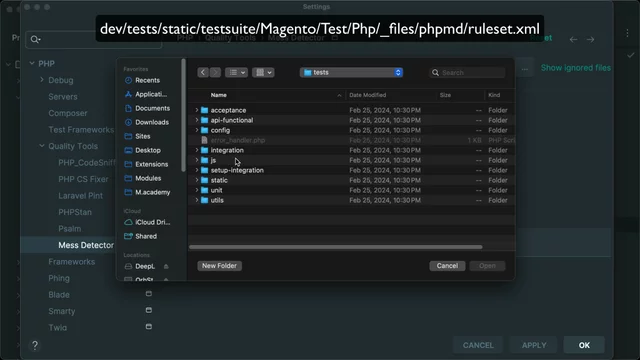Screen dimensions: 640x360
Task: Collapse Quality Tools node in Settings
Action: (x=42, y=146)
